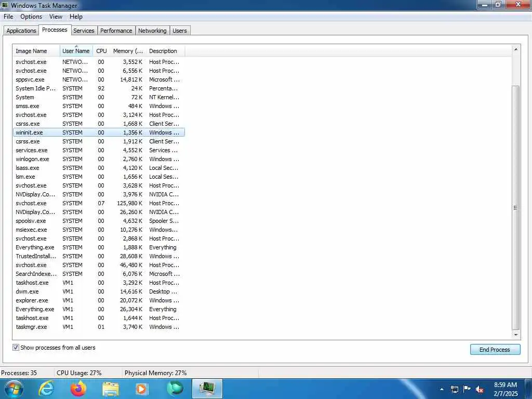532x399 pixels.
Task: Select taskhost.exe with 3,292 K memory
Action: click(x=99, y=282)
